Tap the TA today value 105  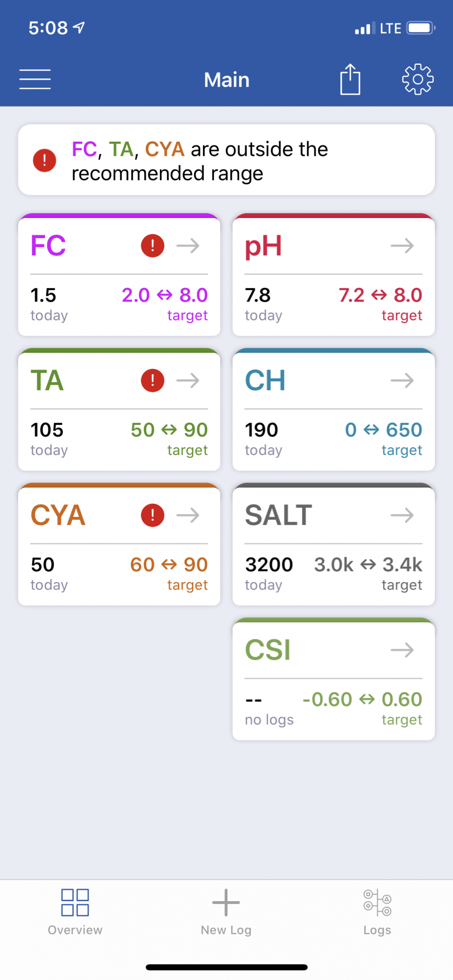(47, 430)
